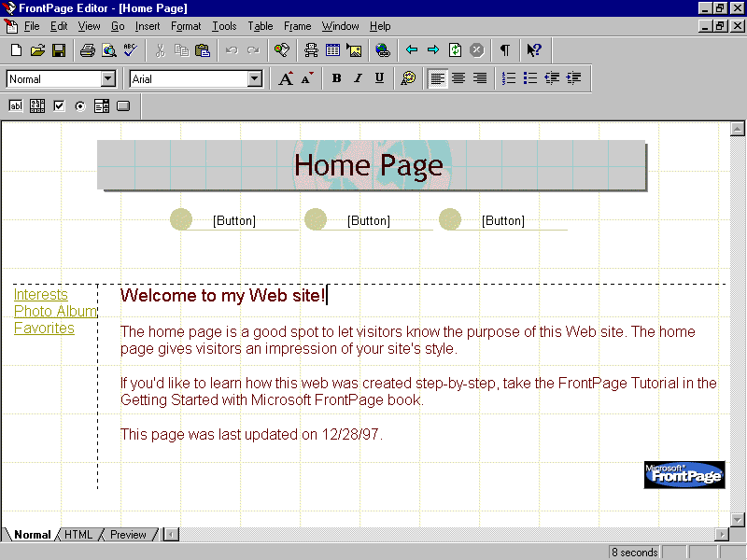Click the Print icon
This screenshot has height=560, width=747.
(87, 50)
